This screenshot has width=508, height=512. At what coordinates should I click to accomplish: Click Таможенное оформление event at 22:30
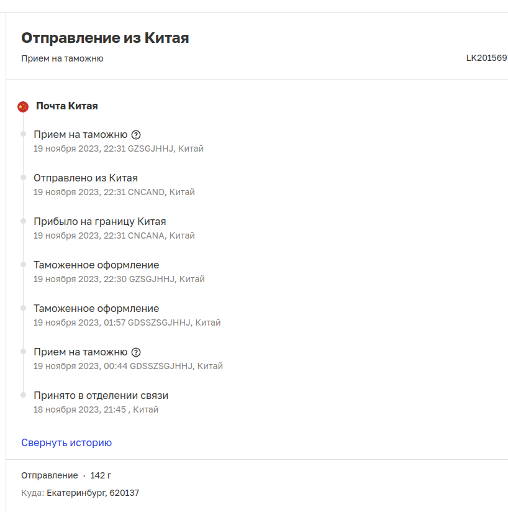96,265
